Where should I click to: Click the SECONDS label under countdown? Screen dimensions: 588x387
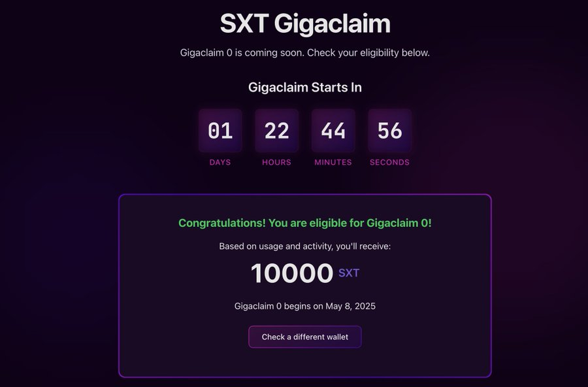click(389, 162)
